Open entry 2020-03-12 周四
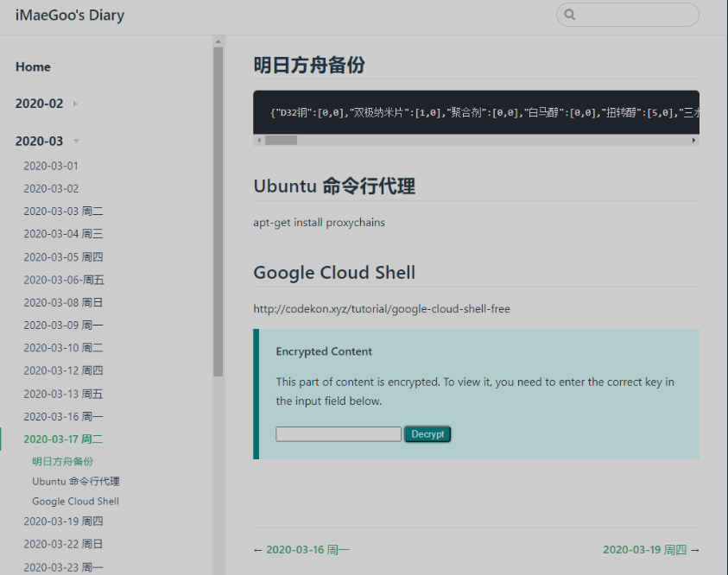Image resolution: width=728 pixels, height=575 pixels. [x=63, y=370]
